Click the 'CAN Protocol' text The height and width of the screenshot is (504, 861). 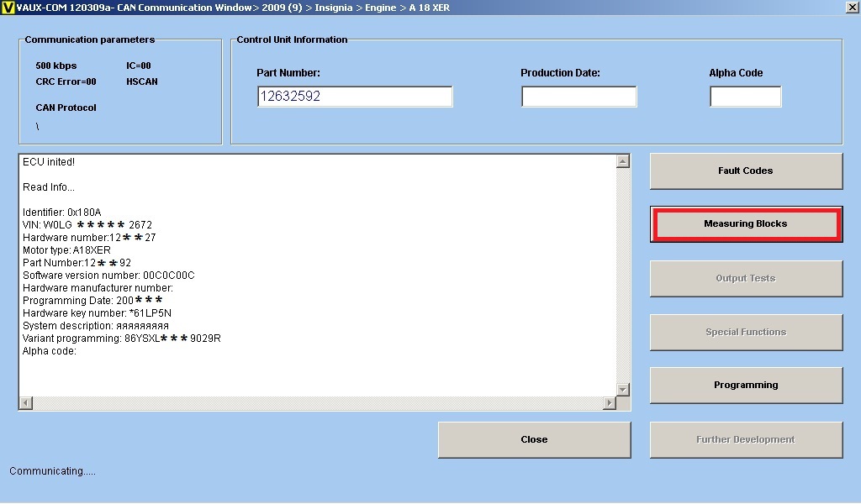point(66,108)
